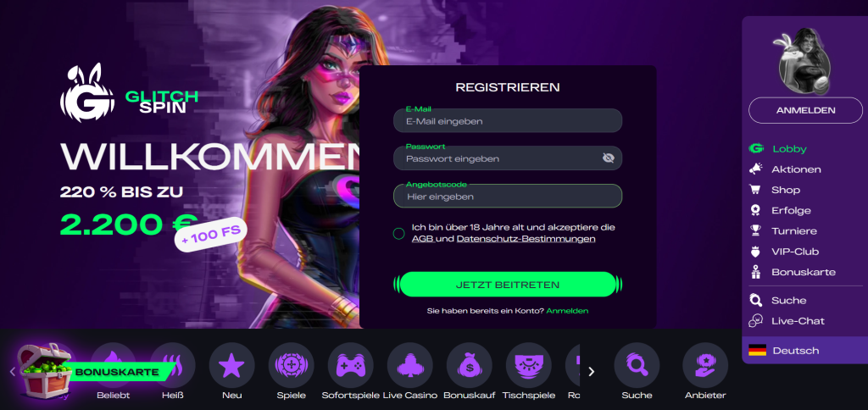Click the Anmelden button in sidebar
The height and width of the screenshot is (410, 868).
pyautogui.click(x=805, y=110)
